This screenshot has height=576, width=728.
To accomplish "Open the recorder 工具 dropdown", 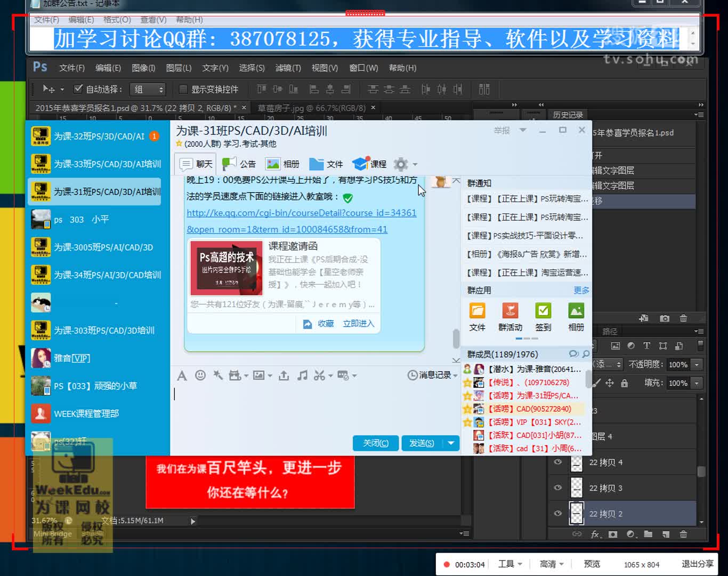I will point(510,564).
